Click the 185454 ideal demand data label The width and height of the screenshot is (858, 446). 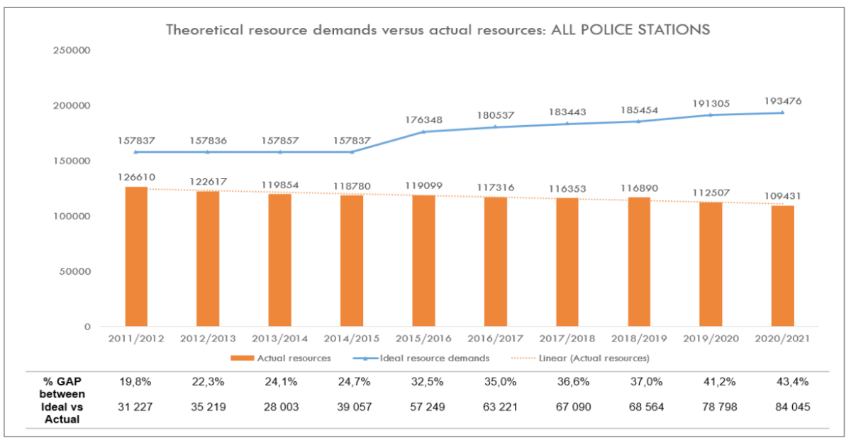[x=639, y=110]
